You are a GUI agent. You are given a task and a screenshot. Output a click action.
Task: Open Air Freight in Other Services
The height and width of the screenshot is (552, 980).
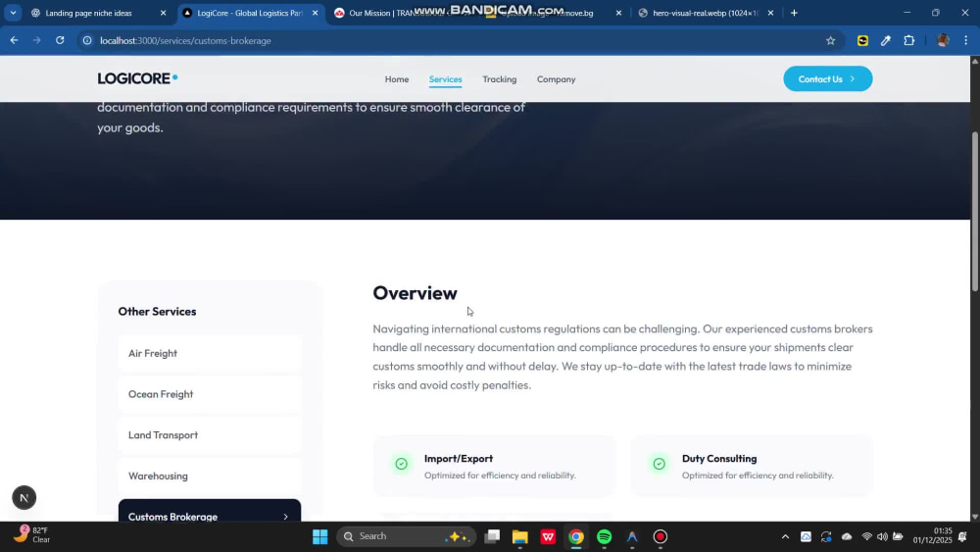pyautogui.click(x=210, y=353)
